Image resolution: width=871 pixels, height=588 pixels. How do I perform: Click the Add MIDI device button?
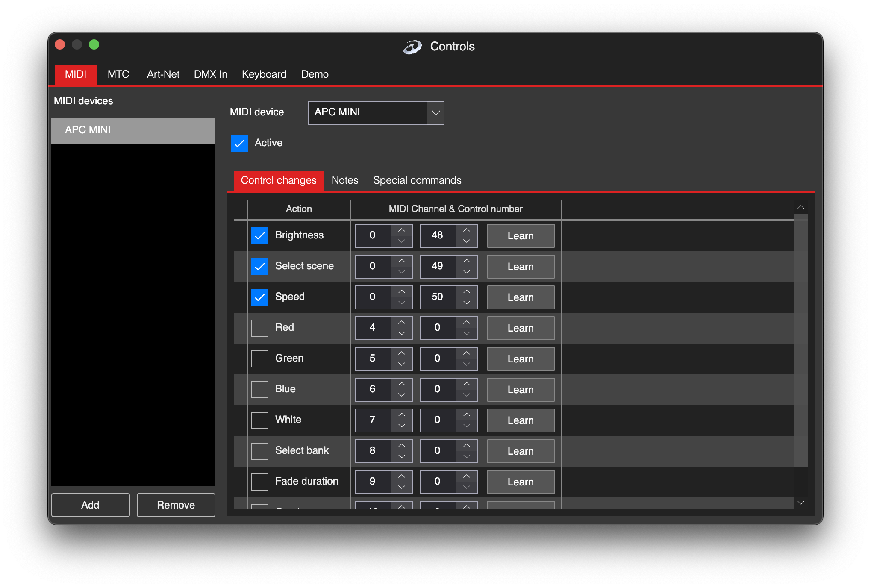pyautogui.click(x=90, y=505)
